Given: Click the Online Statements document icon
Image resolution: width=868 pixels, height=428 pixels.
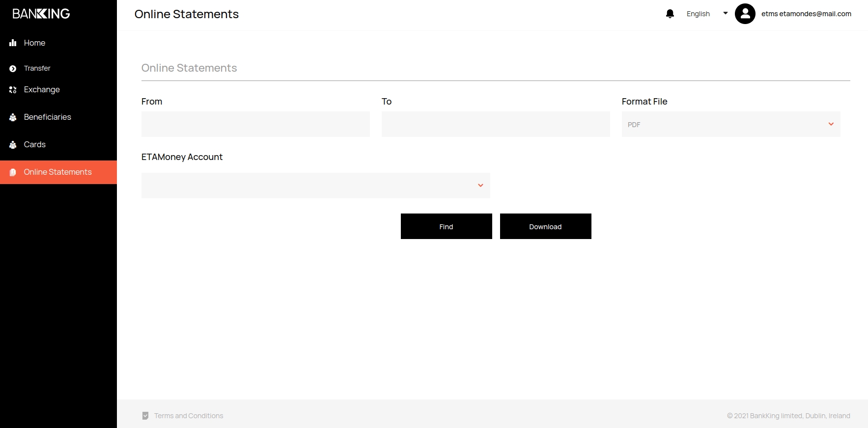Looking at the screenshot, I should pyautogui.click(x=13, y=172).
